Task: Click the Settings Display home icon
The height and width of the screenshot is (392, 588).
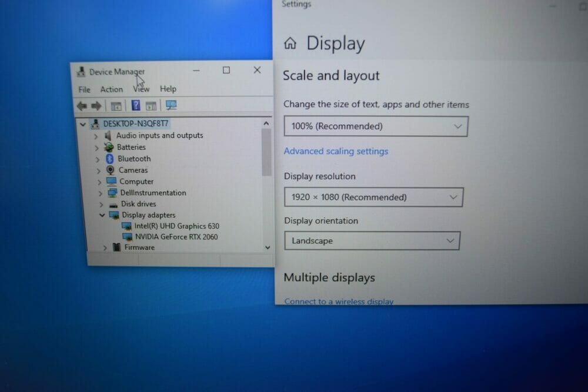Action: tap(290, 43)
